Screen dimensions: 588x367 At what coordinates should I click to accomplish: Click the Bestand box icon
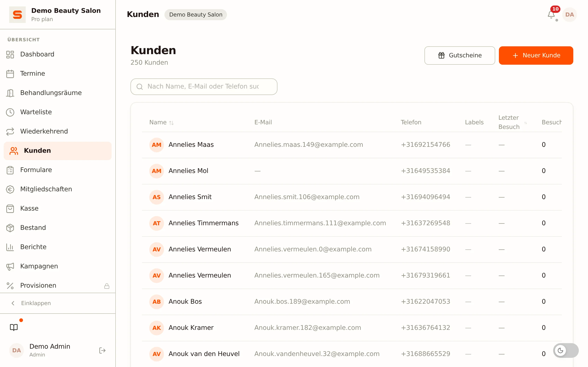pos(10,228)
